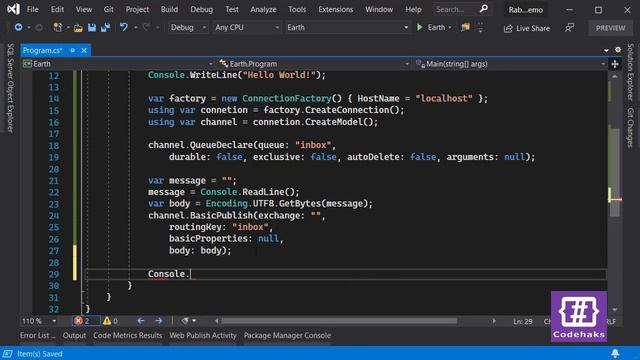Open the Earth project navigation dropdown
This screenshot has width=640, height=360.
tap(118, 64)
